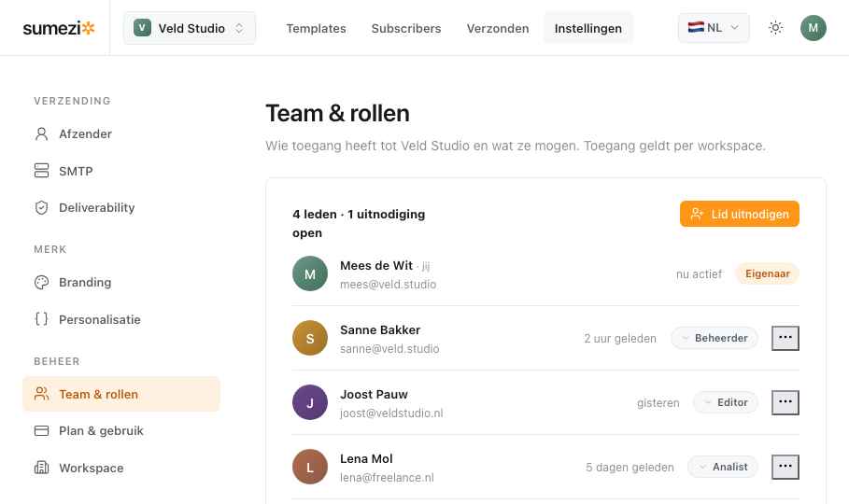Screen dimensions: 849x504
Task: Click the email mees@veld.studio
Action: [389, 285]
